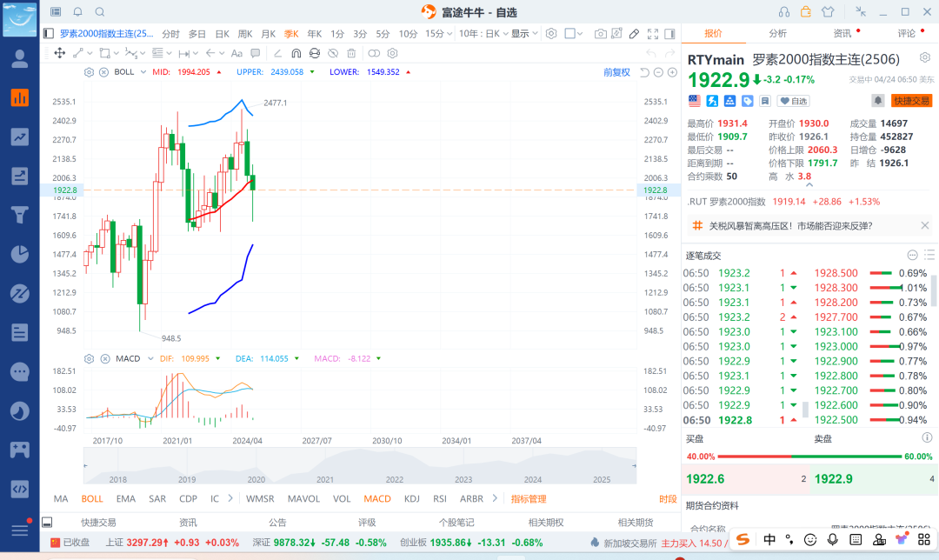
Task: Open the pie chart sidebar icon
Action: pyautogui.click(x=20, y=254)
